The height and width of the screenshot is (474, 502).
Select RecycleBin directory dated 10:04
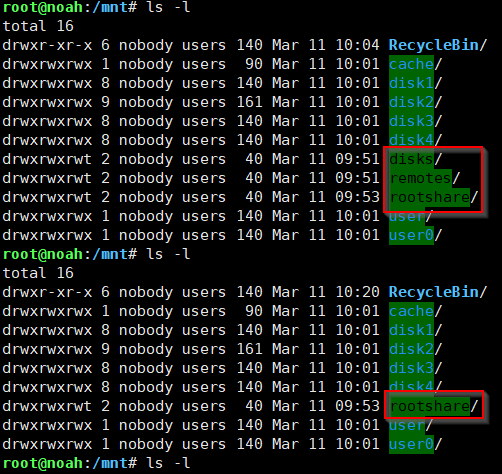438,45
